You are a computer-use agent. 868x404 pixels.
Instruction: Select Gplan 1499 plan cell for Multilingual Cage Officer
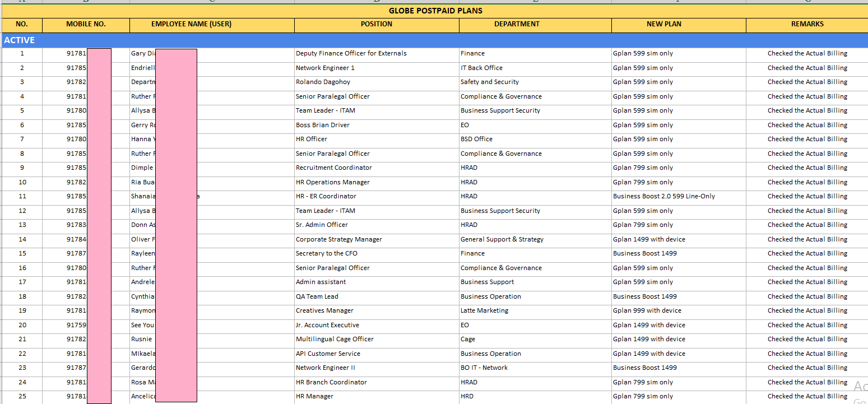tap(679, 340)
